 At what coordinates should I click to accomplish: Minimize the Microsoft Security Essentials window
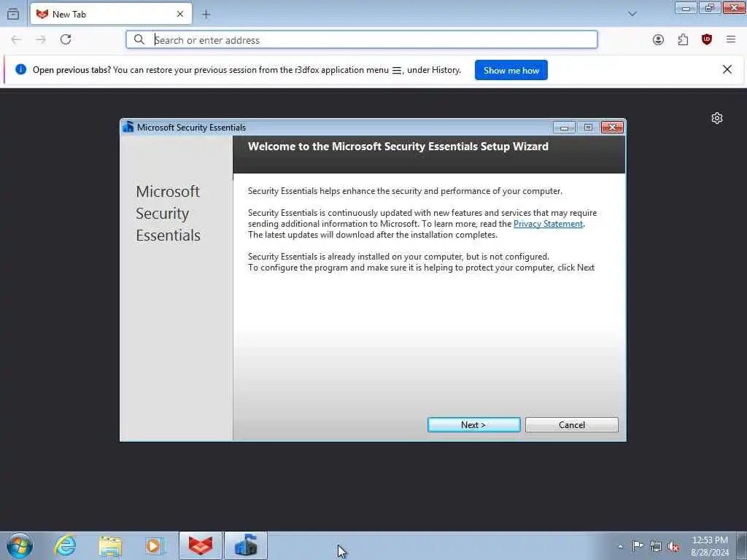(x=564, y=127)
